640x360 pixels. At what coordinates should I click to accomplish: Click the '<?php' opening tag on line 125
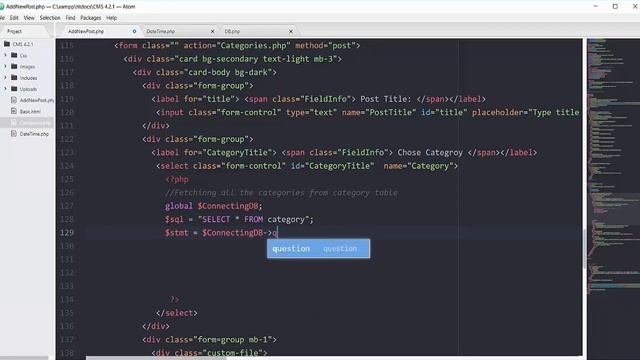pyautogui.click(x=177, y=179)
